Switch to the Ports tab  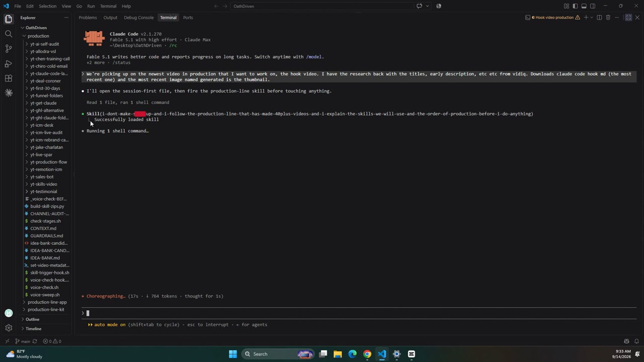click(188, 18)
